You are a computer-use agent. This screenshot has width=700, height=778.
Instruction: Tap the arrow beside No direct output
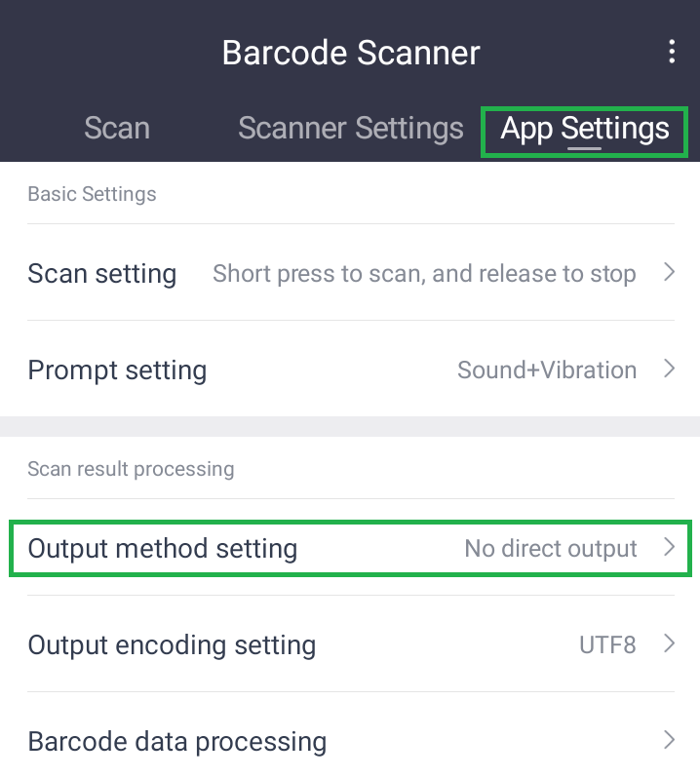point(669,548)
